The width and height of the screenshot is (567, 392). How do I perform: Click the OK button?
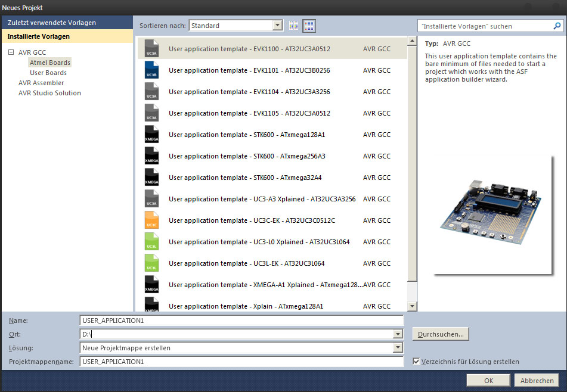(x=488, y=381)
